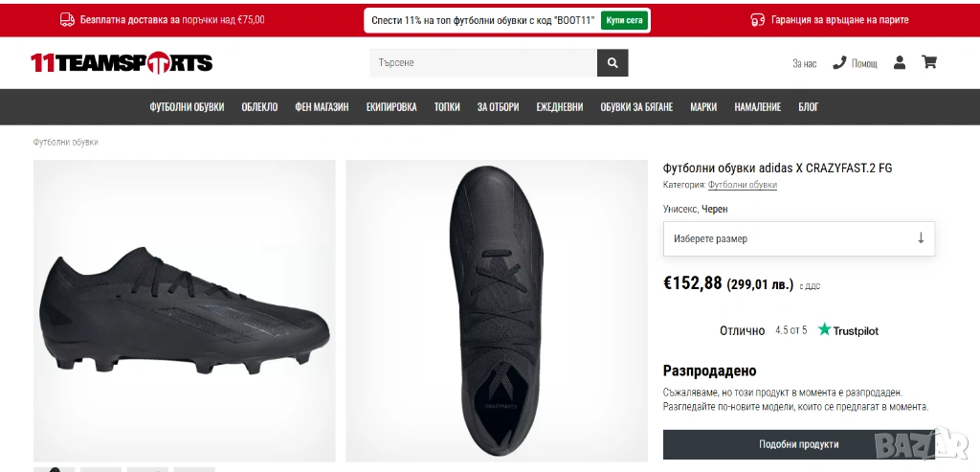The image size is (980, 472).
Task: Go to the 'Блог' menu item
Action: tap(809, 107)
